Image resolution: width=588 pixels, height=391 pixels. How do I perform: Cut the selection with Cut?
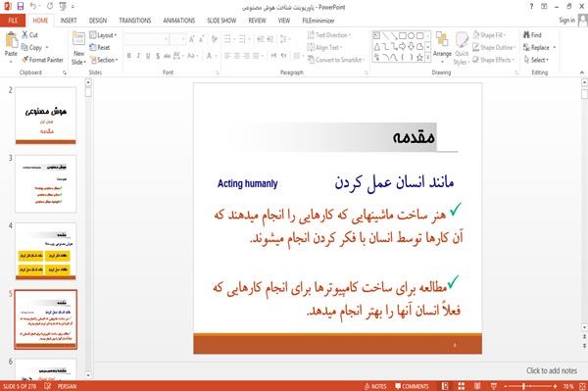(x=29, y=35)
